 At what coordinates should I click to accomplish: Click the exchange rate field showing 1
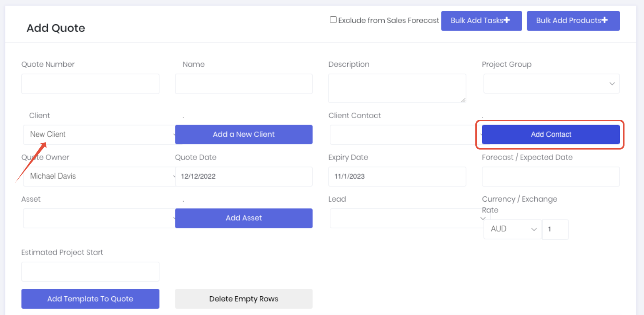coord(555,229)
